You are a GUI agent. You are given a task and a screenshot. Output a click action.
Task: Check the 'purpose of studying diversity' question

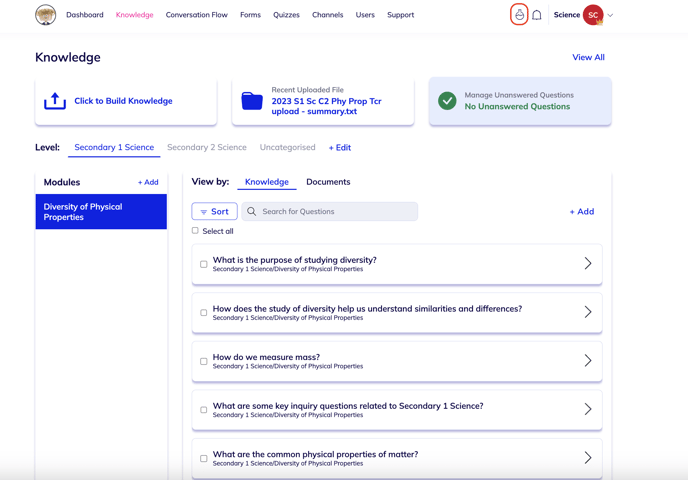pyautogui.click(x=204, y=264)
